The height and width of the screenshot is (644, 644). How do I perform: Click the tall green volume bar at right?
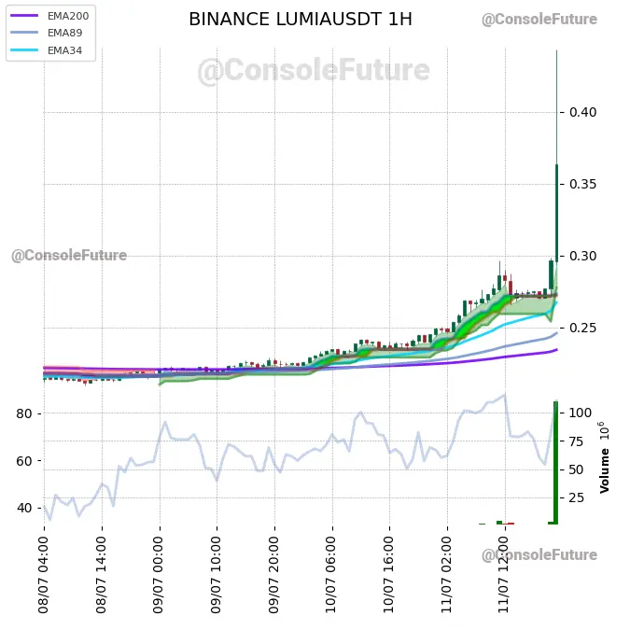click(x=555, y=462)
